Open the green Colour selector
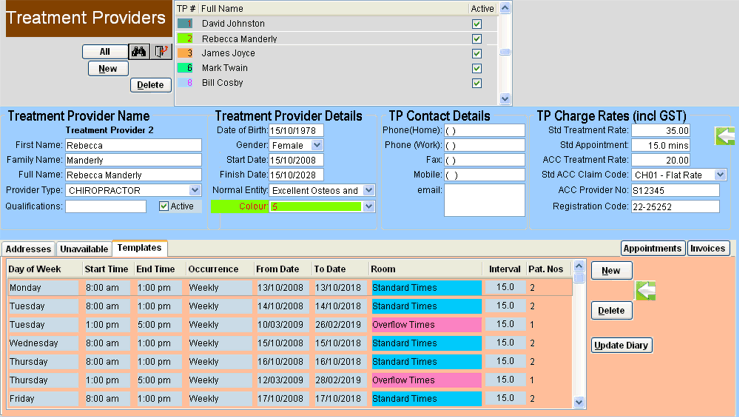 (368, 207)
